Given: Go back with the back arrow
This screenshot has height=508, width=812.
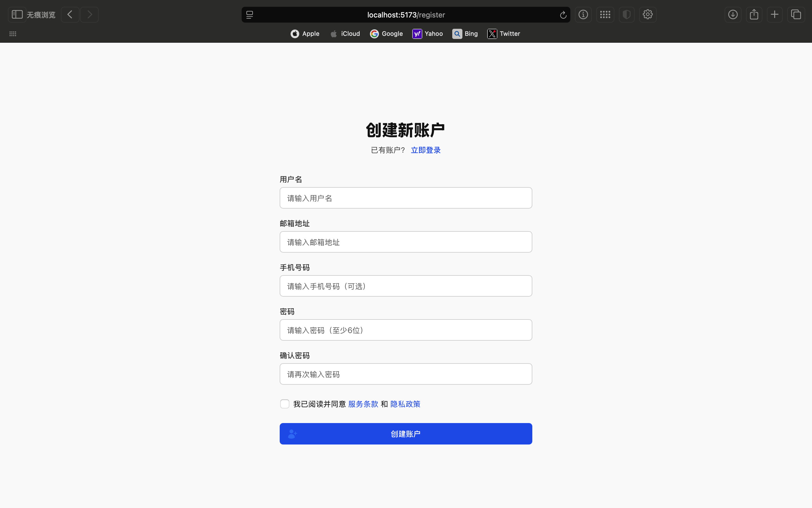Looking at the screenshot, I should pyautogui.click(x=70, y=14).
